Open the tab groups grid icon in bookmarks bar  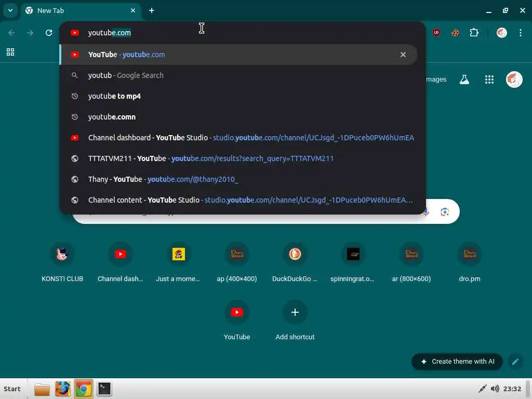tap(10, 52)
